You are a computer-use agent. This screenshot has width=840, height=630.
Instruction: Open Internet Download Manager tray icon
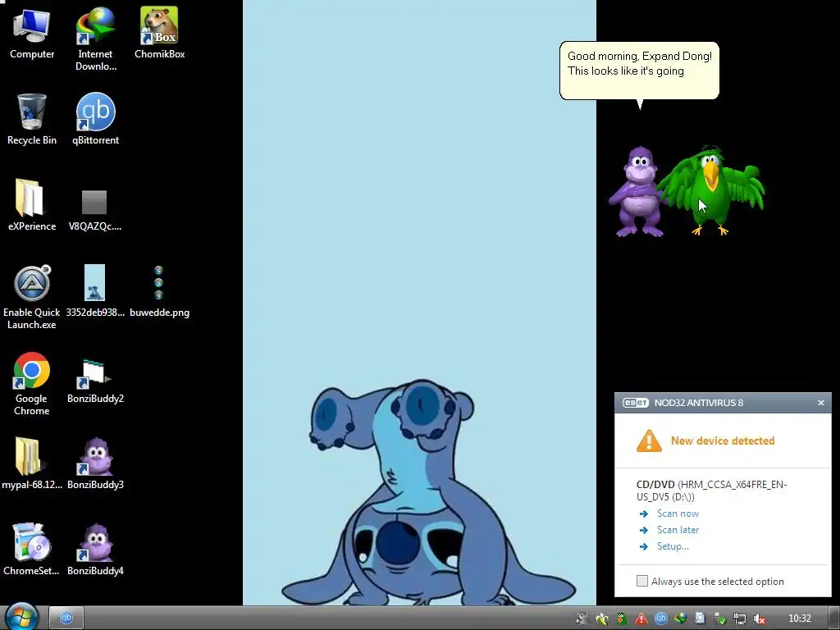pyautogui.click(x=681, y=619)
